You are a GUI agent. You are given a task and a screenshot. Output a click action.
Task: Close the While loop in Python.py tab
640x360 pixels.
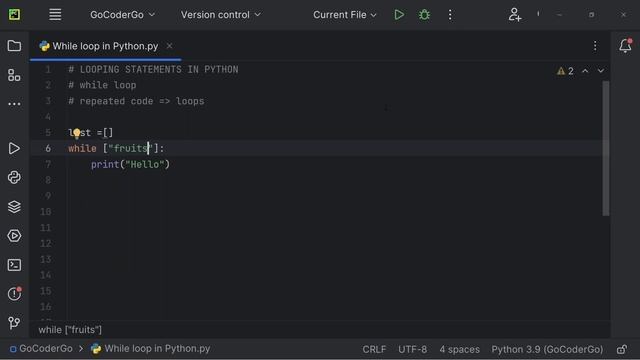click(x=169, y=46)
